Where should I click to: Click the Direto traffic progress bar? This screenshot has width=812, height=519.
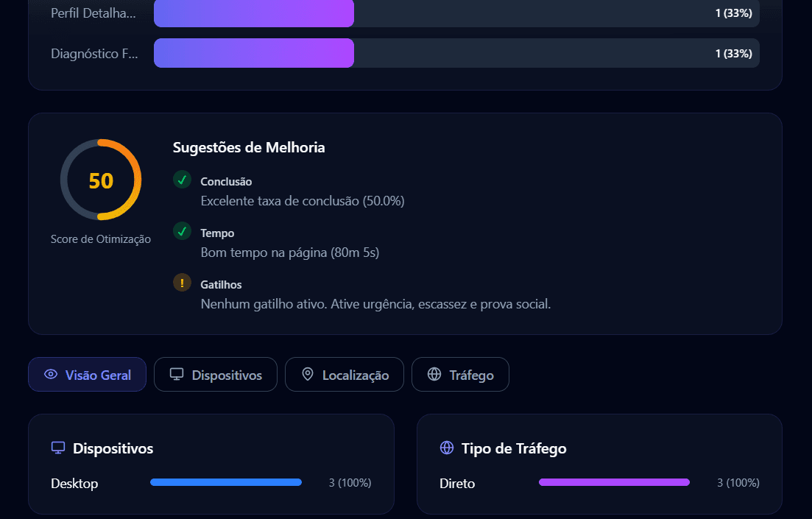(x=614, y=481)
